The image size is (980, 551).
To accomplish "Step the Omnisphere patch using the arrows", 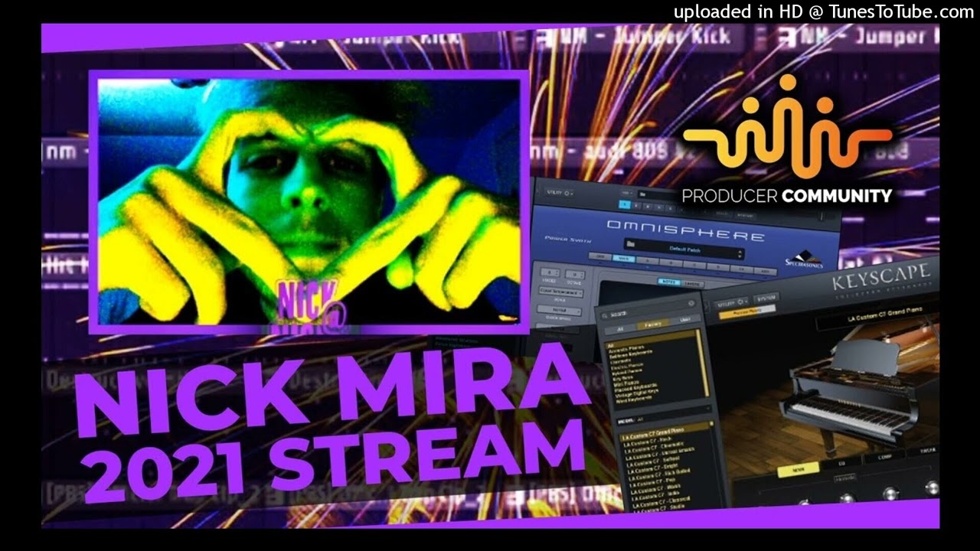I will coord(740,254).
